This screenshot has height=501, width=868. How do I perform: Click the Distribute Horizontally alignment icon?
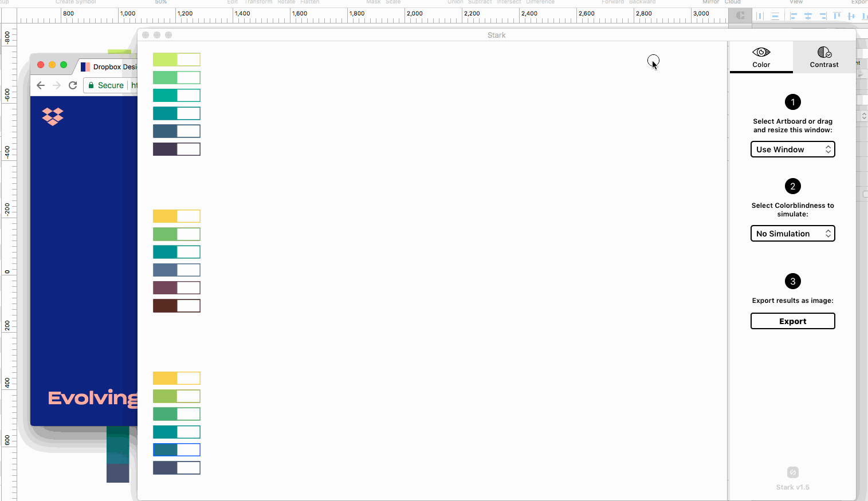(760, 16)
